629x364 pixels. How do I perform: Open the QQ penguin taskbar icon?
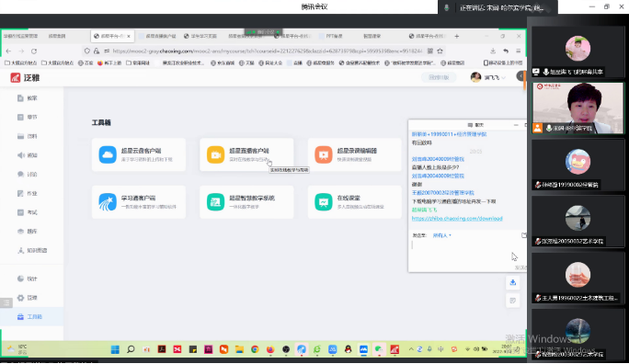348,349
